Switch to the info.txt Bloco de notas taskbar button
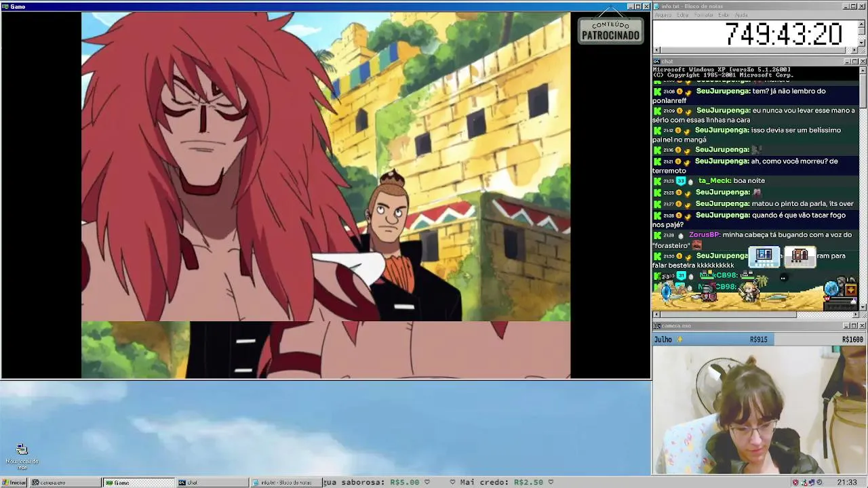This screenshot has width=868, height=488. (x=285, y=483)
